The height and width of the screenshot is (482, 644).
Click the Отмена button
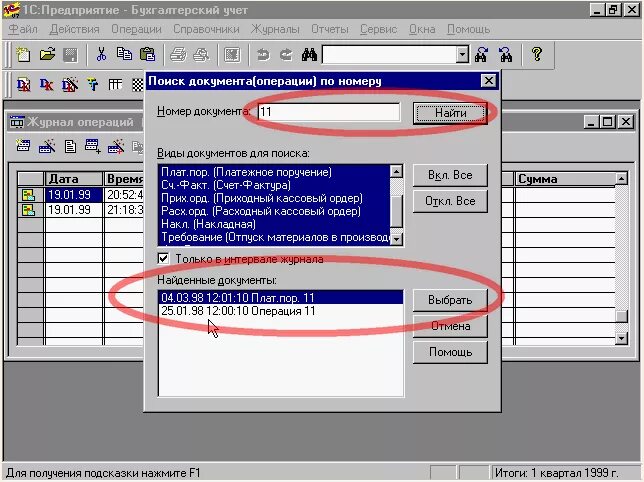point(450,326)
